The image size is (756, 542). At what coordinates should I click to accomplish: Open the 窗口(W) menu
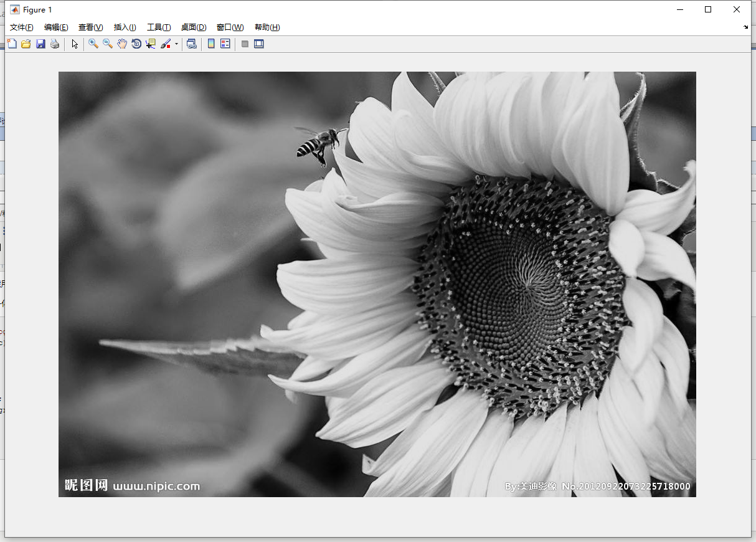point(230,27)
